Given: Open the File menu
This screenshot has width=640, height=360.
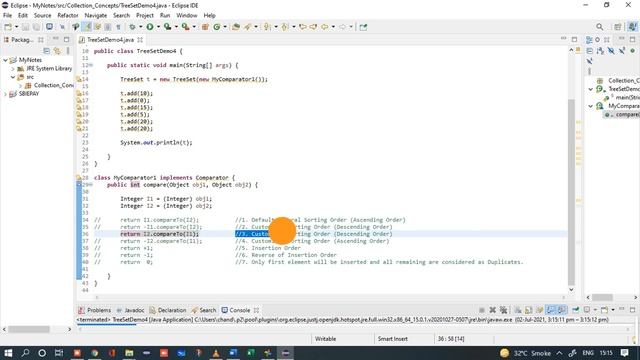Looking at the screenshot, I should (x=7, y=16).
